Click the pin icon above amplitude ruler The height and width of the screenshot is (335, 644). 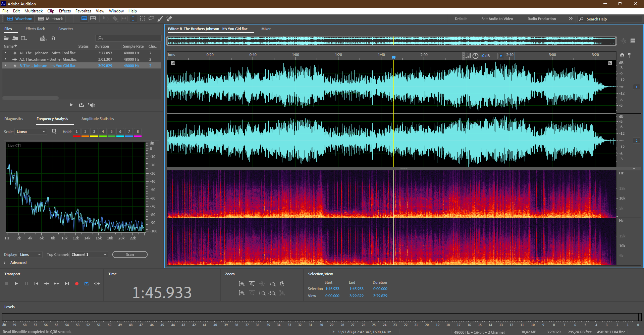click(629, 55)
